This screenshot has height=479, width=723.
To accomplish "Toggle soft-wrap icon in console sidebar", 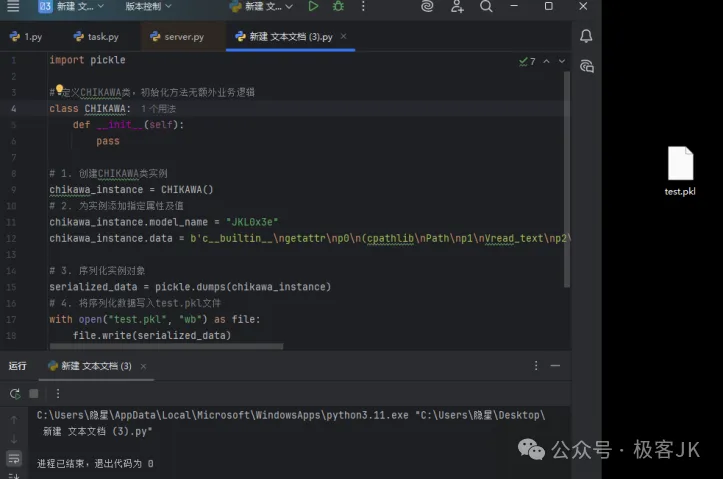I will tap(14, 458).
